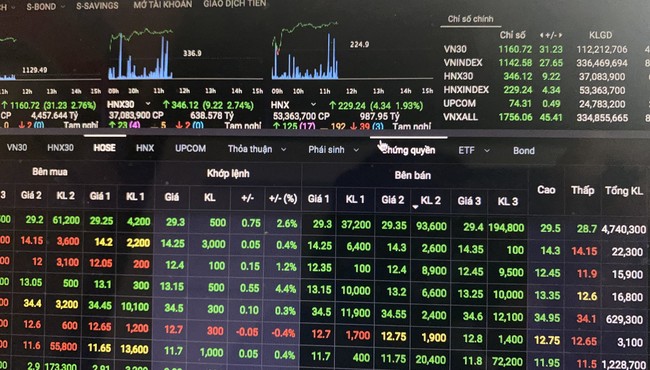Open the S-SAVINGS menu
Screen dimensions: 650x370
(x=97, y=6)
